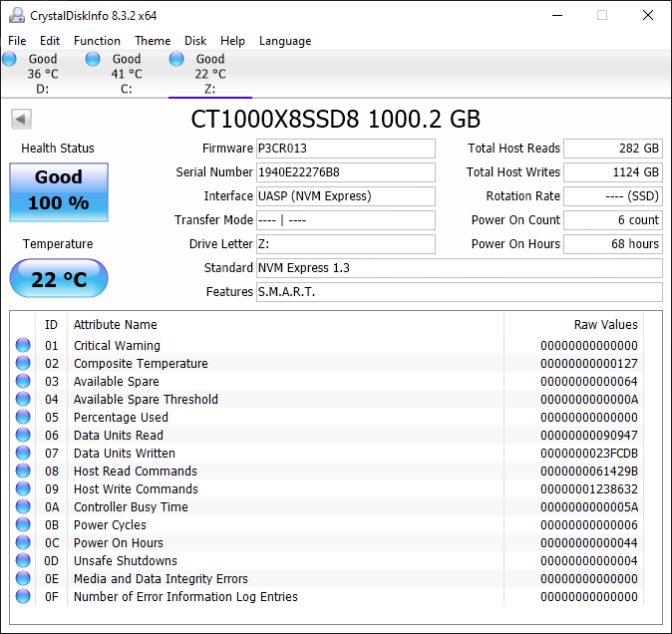Select the Z: disk tab at 22 °C
Image resolution: width=672 pixels, height=634 pixels.
tap(209, 74)
